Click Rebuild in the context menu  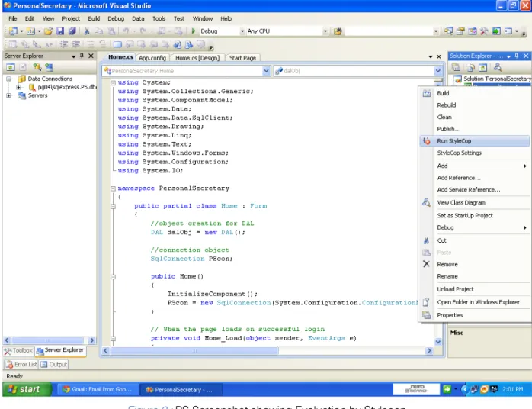[474, 105]
